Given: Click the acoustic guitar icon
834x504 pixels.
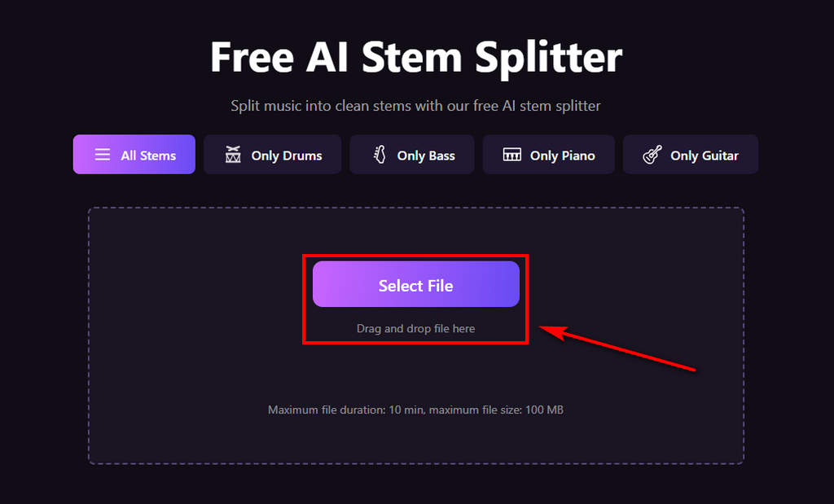Looking at the screenshot, I should click(x=652, y=155).
